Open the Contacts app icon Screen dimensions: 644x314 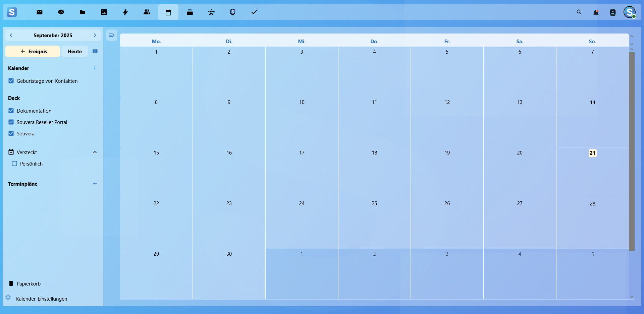[x=147, y=12]
